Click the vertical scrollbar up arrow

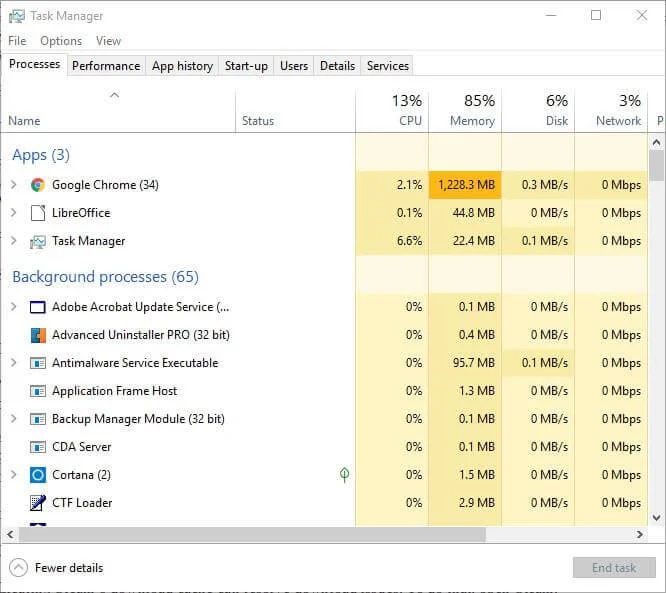pyautogui.click(x=657, y=142)
